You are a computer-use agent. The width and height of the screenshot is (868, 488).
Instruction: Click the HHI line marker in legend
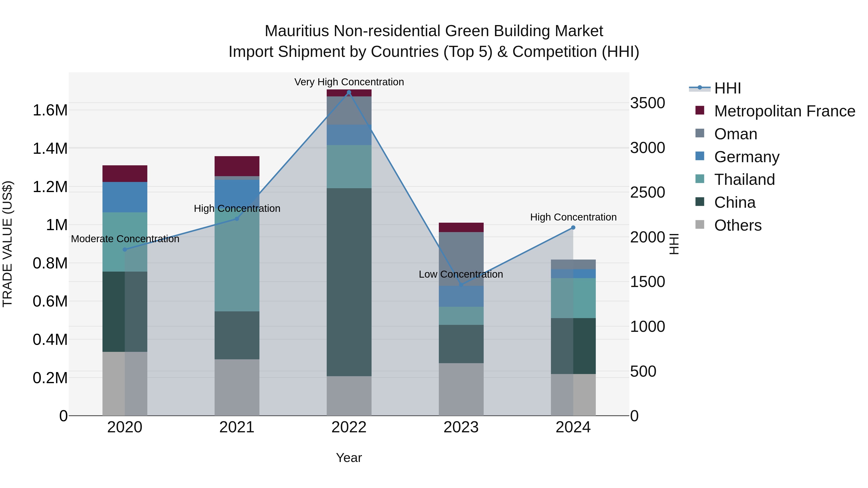click(700, 87)
